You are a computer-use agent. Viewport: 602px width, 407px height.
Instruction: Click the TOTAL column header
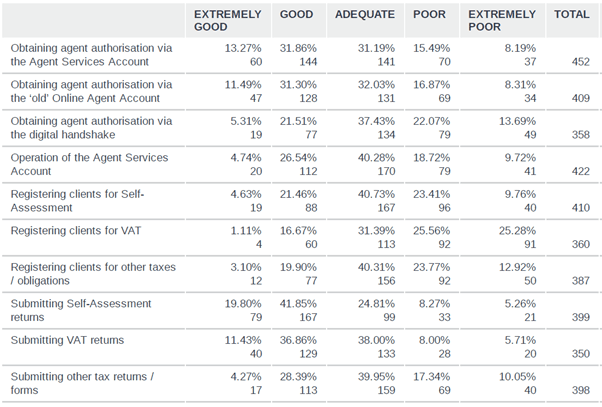[x=571, y=15]
